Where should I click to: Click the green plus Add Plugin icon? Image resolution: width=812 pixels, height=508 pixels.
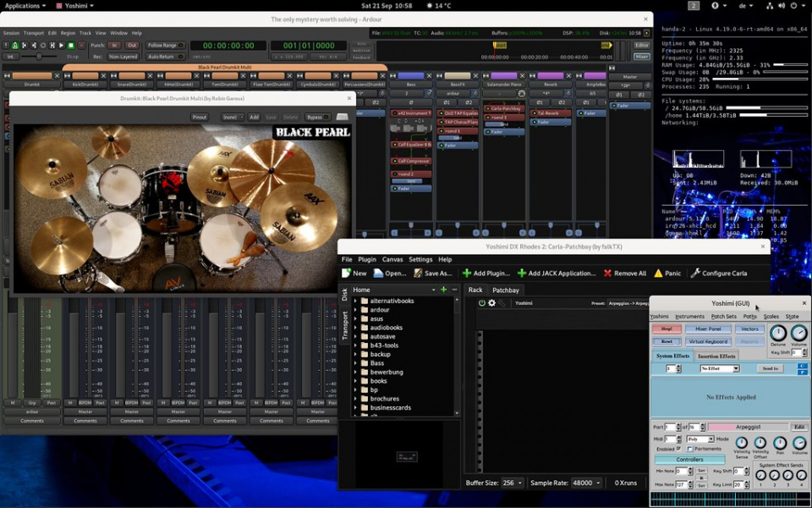[x=467, y=273]
